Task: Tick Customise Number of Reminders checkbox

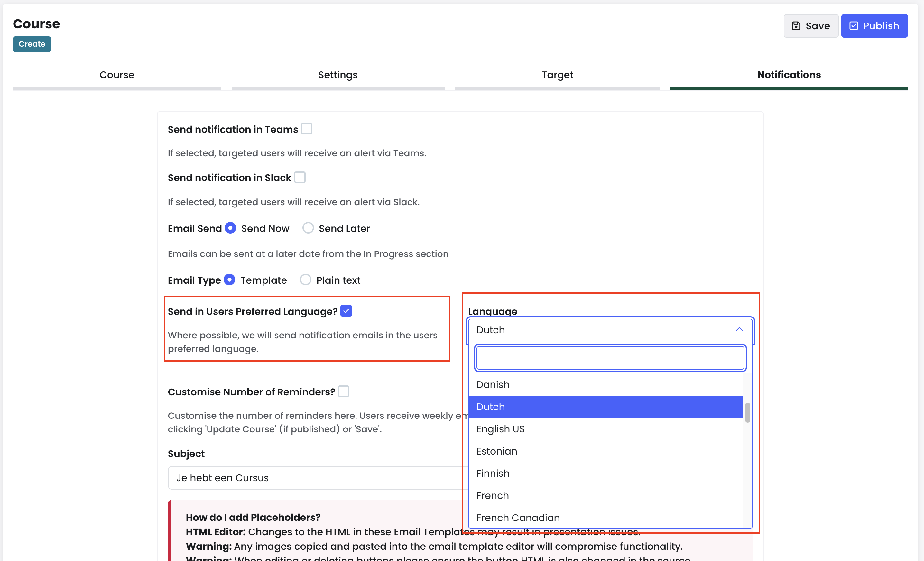Action: 344,391
